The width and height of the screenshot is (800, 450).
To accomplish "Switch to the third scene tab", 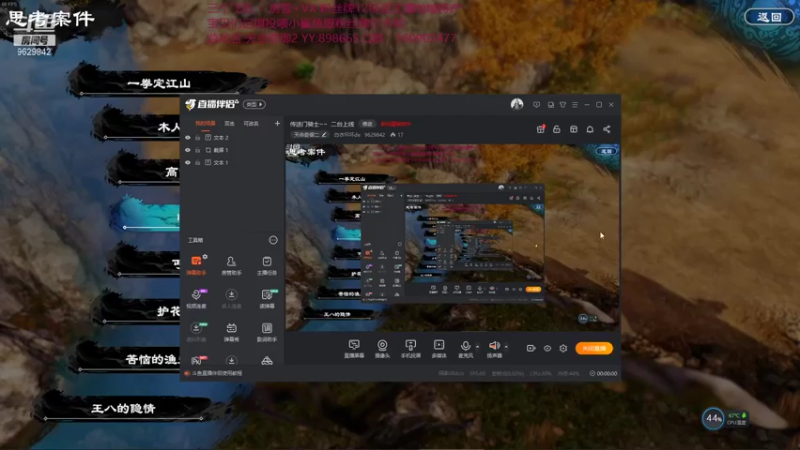I will click(x=251, y=123).
